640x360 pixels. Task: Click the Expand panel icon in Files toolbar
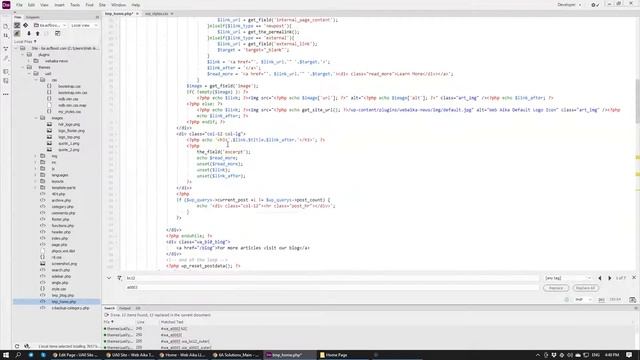click(x=58, y=33)
